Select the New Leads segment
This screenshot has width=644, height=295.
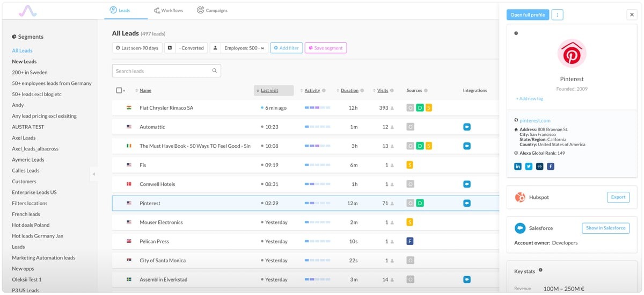[24, 61]
